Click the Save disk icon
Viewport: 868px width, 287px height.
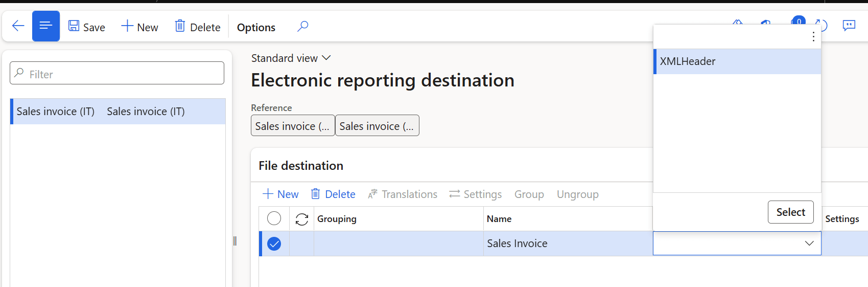click(74, 26)
